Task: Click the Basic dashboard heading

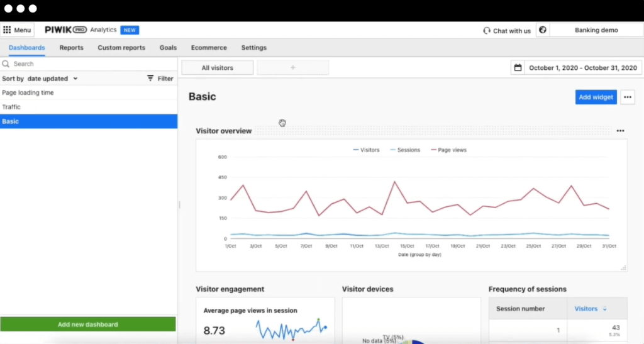Action: pos(202,96)
